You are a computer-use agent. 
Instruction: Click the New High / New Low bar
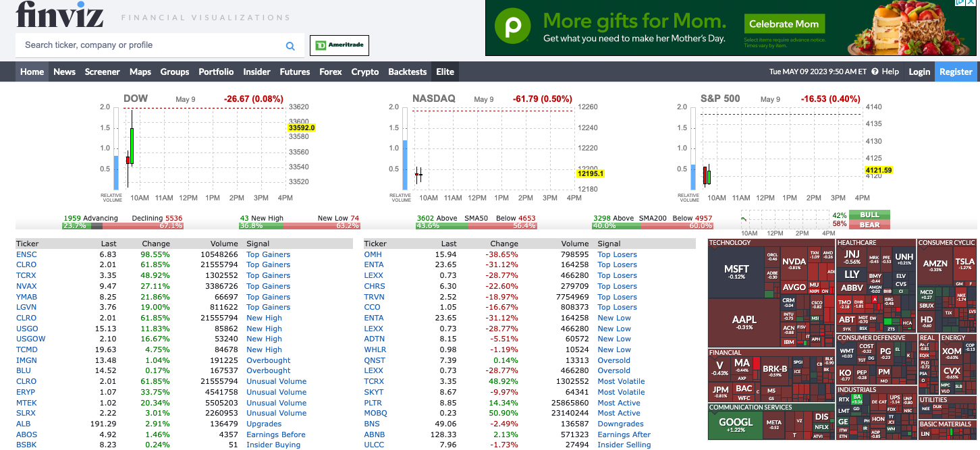coord(300,225)
